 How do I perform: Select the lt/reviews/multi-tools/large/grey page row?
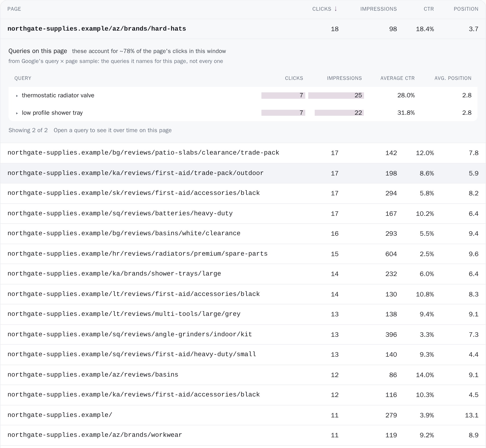243,314
